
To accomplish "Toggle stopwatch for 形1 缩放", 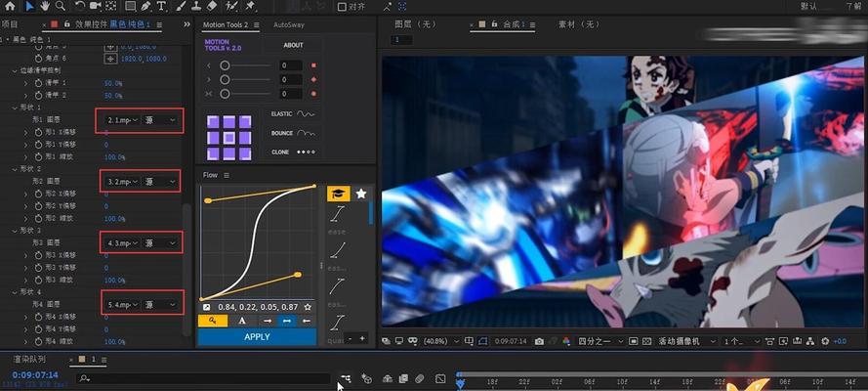I will pos(38,157).
